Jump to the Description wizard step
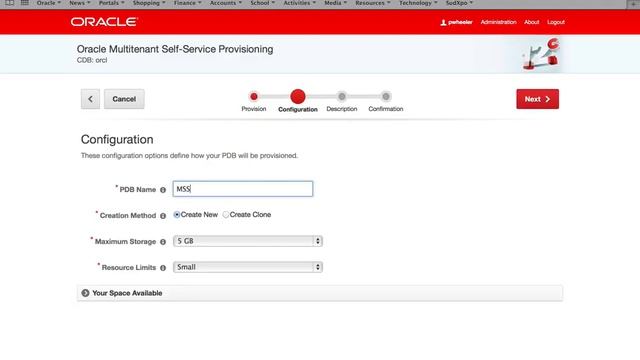This screenshot has height=360, width=640. (342, 97)
